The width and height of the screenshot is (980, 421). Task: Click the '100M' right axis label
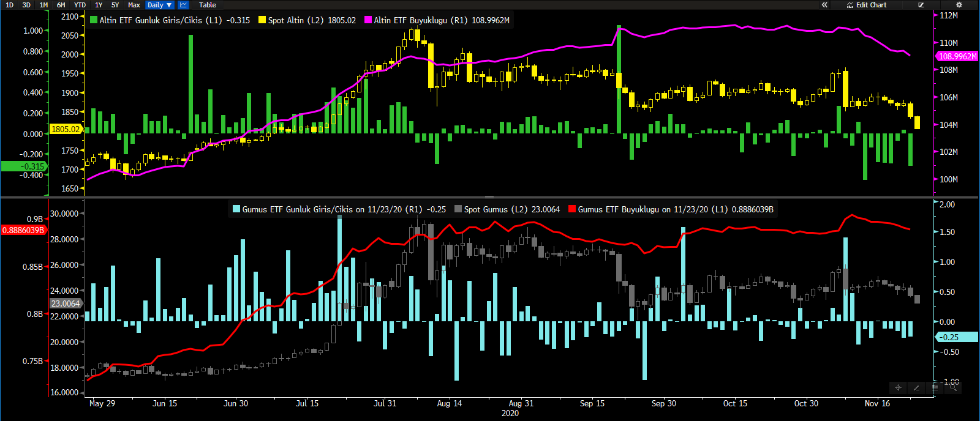[x=949, y=179]
